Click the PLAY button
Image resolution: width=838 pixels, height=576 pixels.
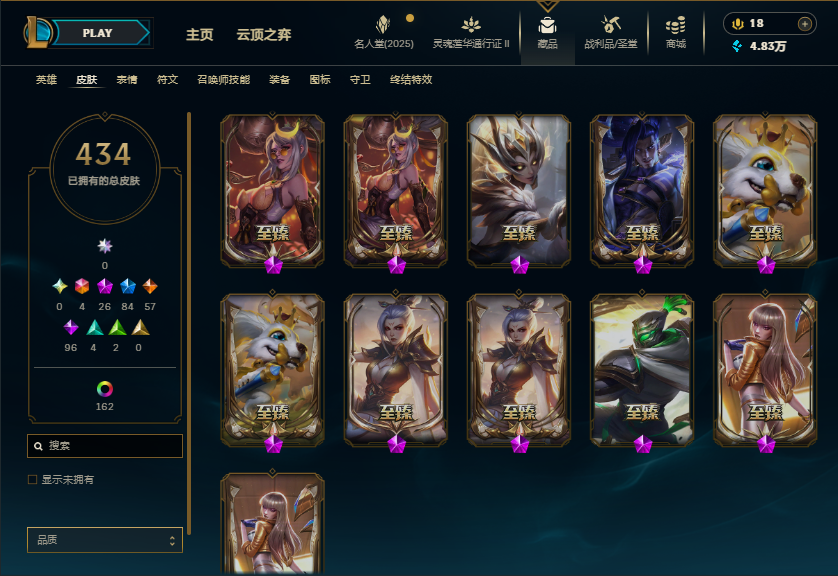tap(97, 33)
